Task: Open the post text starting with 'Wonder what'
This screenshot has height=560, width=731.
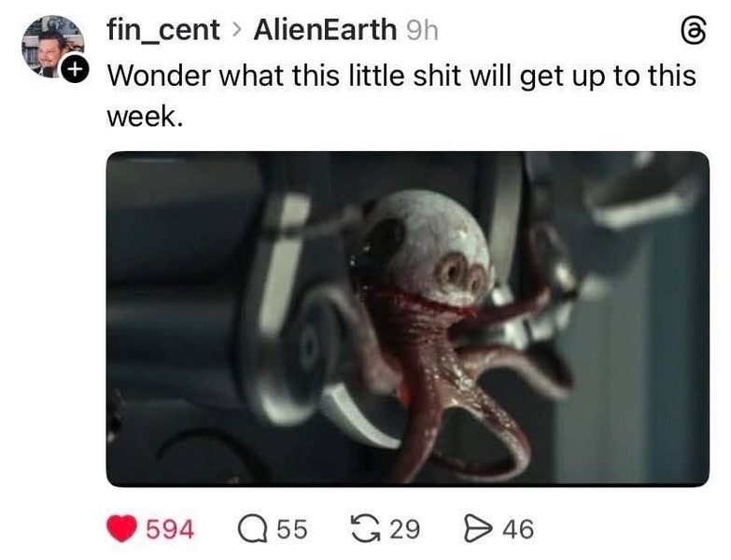Action: 401,95
